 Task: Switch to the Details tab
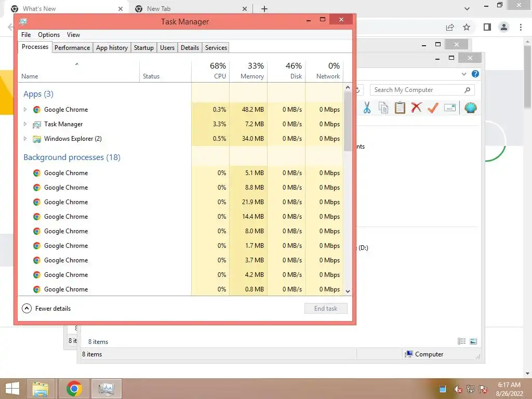point(190,47)
